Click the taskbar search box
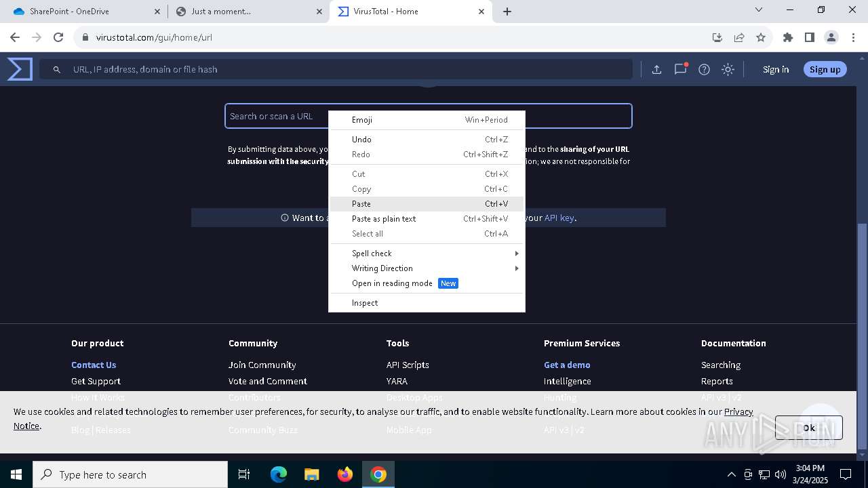 point(130,474)
